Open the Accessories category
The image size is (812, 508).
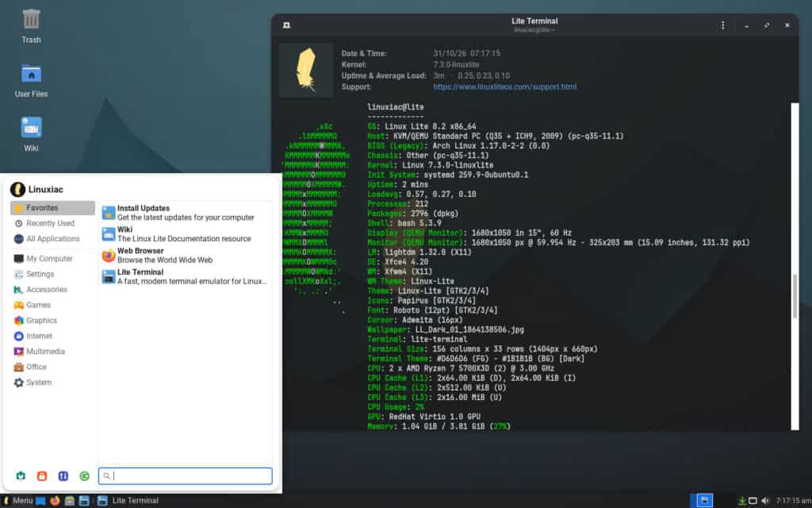[52, 290]
